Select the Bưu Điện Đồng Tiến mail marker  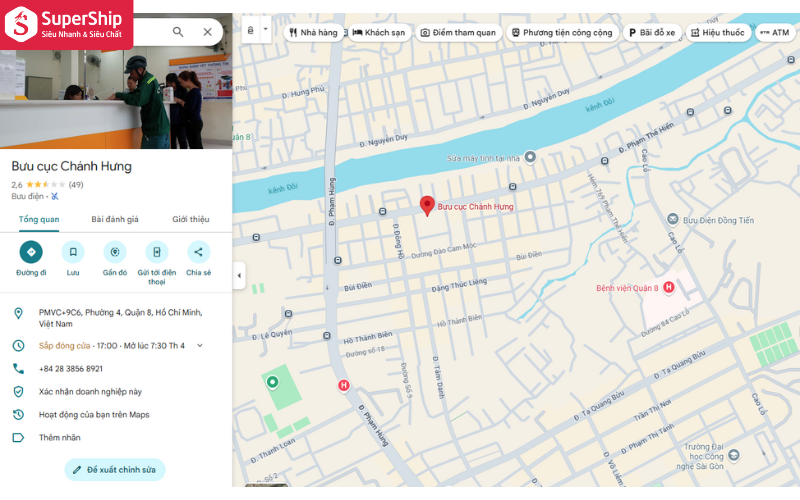pos(672,219)
